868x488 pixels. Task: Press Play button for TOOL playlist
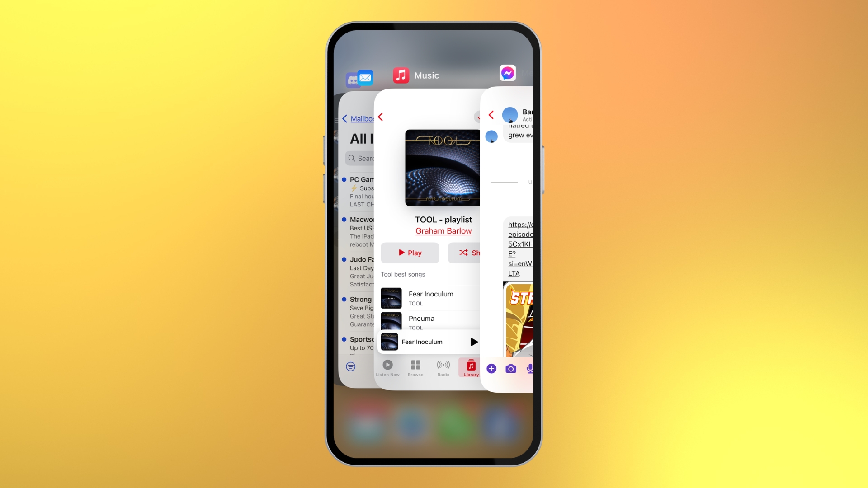pos(410,253)
